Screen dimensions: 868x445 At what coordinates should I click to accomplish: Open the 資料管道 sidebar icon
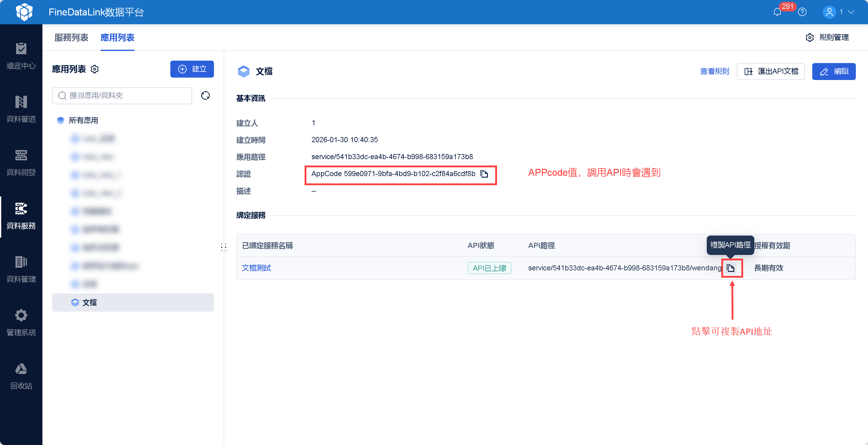(x=21, y=109)
